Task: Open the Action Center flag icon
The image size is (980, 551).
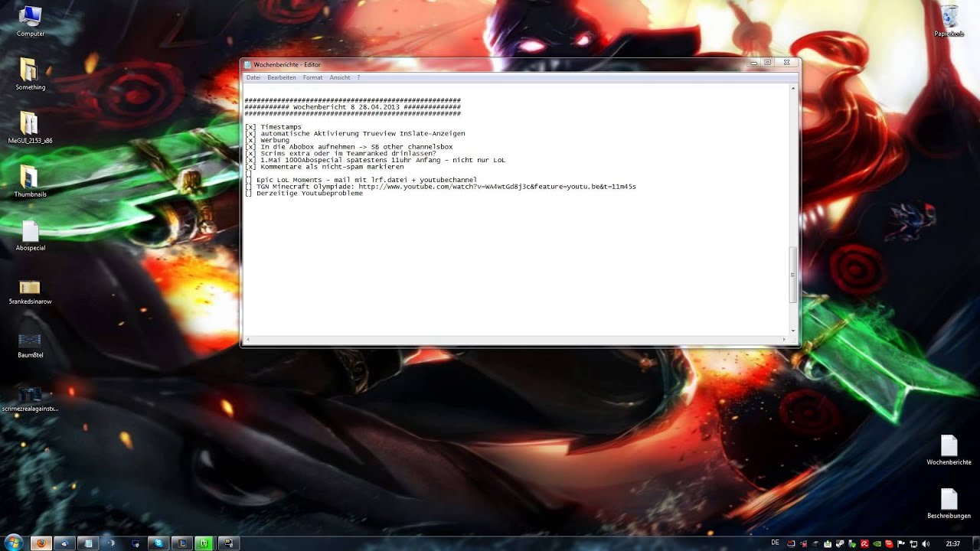Action: point(900,543)
